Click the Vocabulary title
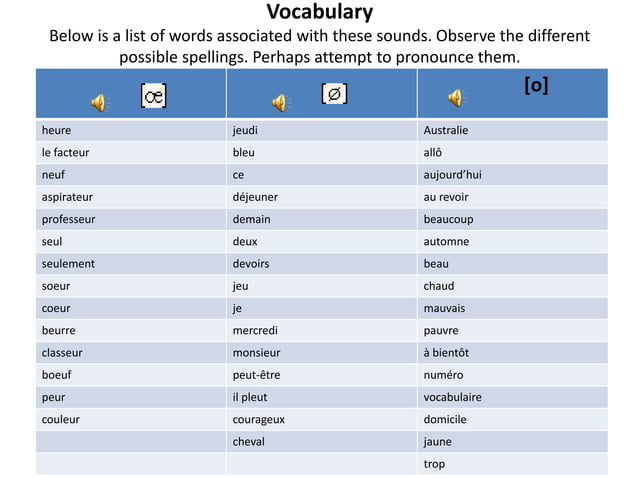Viewport: 638px width, 478px height. pyautogui.click(x=319, y=11)
